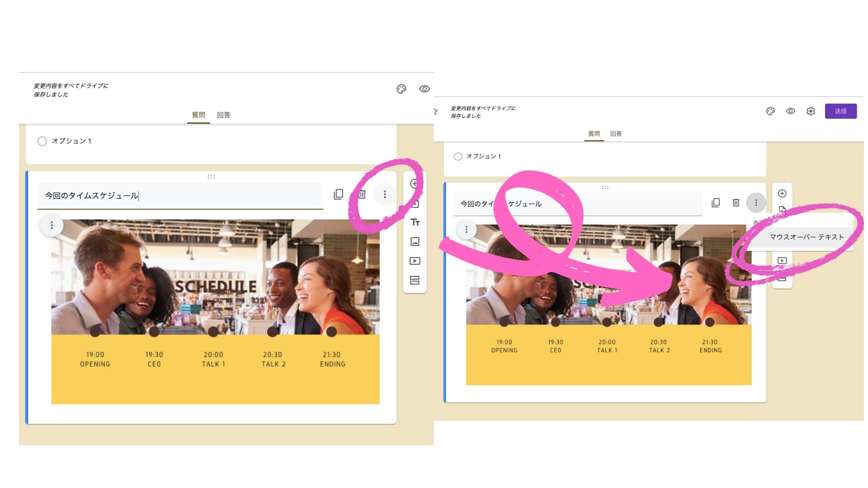The width and height of the screenshot is (868, 488).
Task: Switch to 回答 tab in left screenshot
Action: click(223, 115)
